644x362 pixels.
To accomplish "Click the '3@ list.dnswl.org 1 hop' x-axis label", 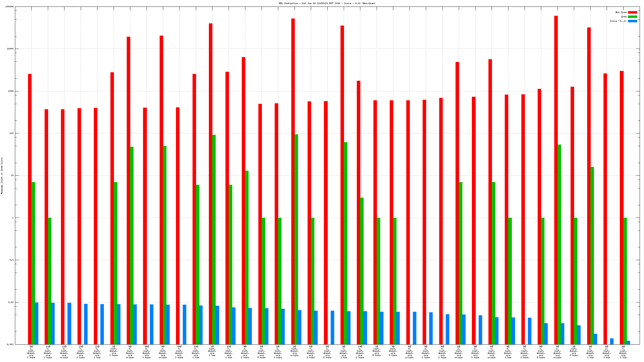I will (x=212, y=351).
